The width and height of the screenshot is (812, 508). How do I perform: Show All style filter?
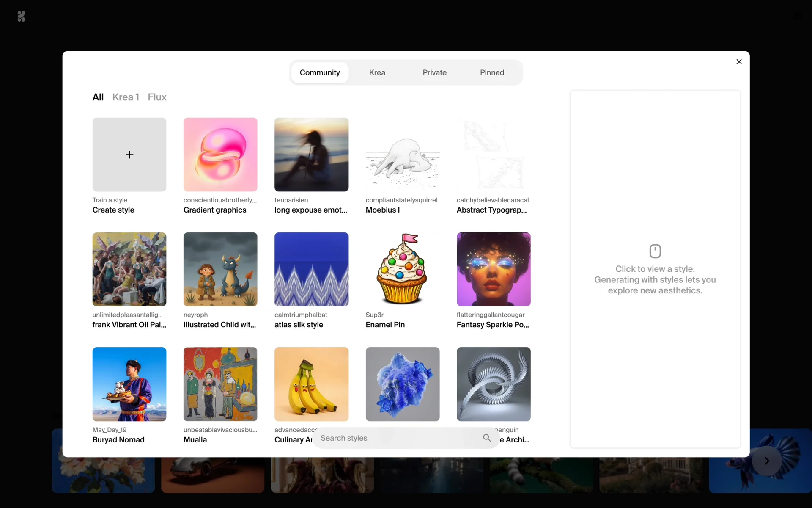pos(98,97)
